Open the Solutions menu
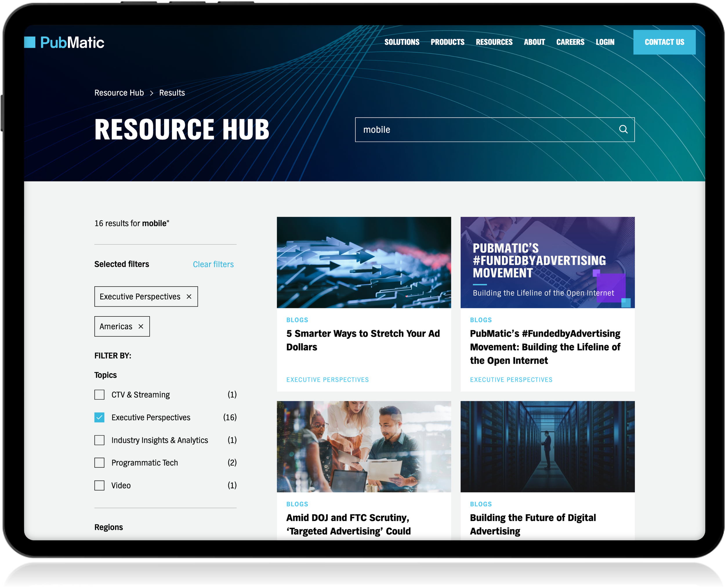Image resolution: width=725 pixels, height=588 pixels. [402, 42]
